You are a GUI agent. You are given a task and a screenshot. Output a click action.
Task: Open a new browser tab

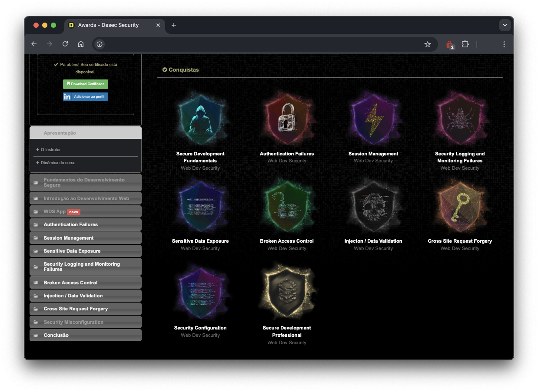174,25
